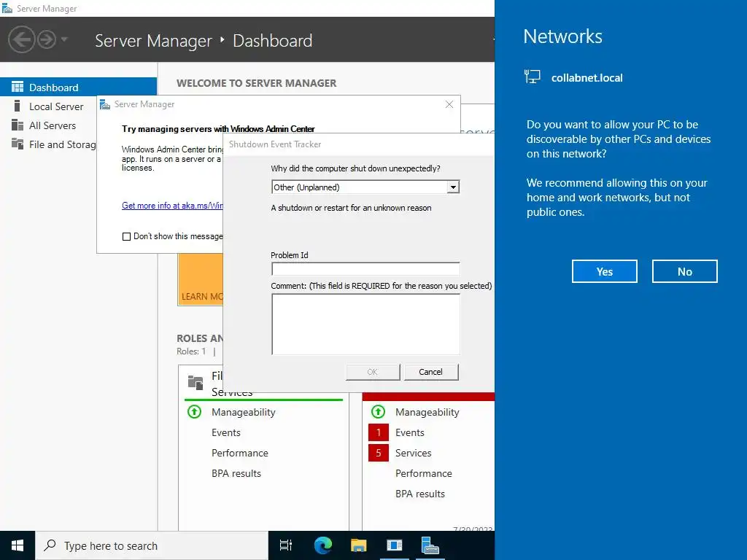This screenshot has height=560, width=747.
Task: Open the Windows Start menu
Action: tap(18, 545)
